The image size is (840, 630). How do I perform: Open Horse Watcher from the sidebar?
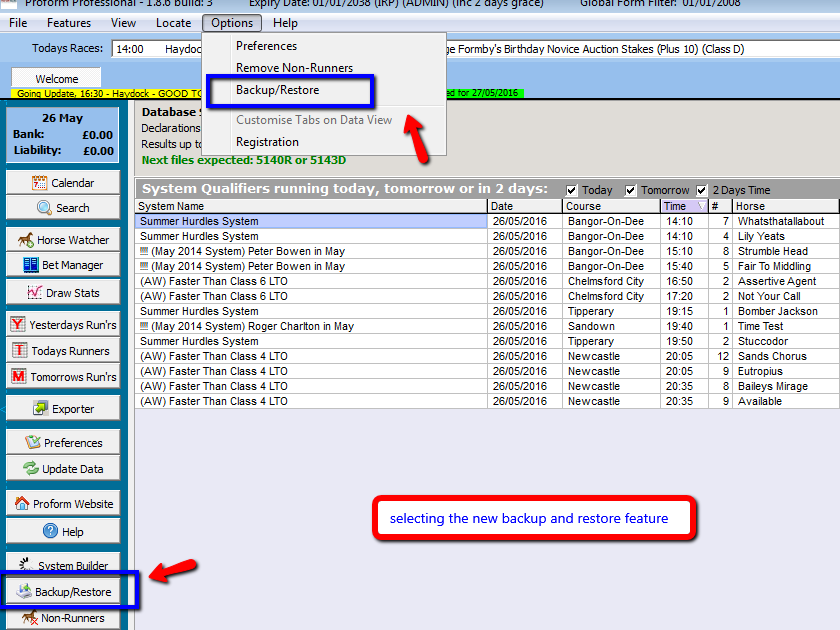pos(63,240)
